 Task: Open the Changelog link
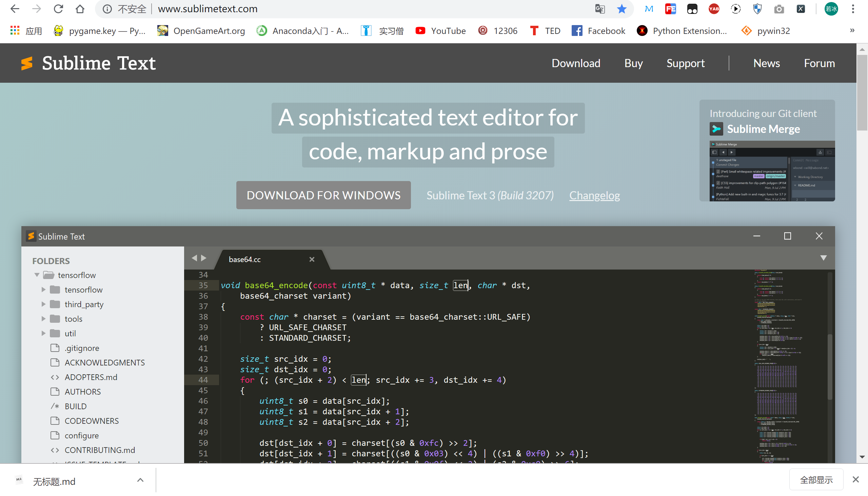pos(594,196)
